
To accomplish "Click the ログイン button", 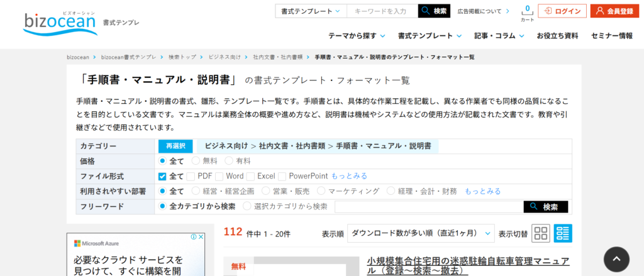I will pos(562,11).
